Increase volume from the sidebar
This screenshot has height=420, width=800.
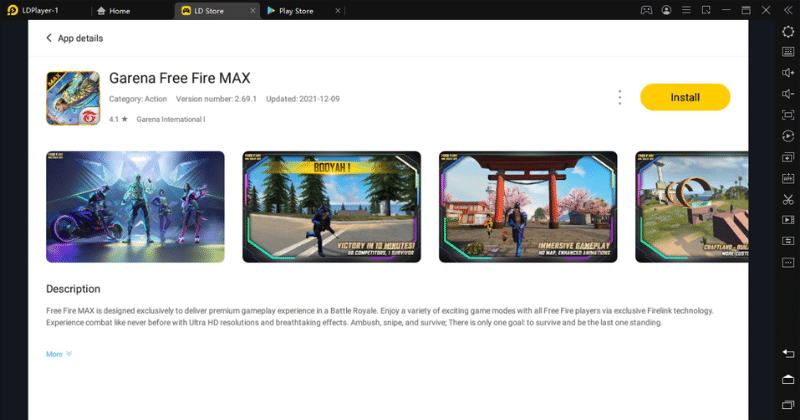(x=788, y=73)
